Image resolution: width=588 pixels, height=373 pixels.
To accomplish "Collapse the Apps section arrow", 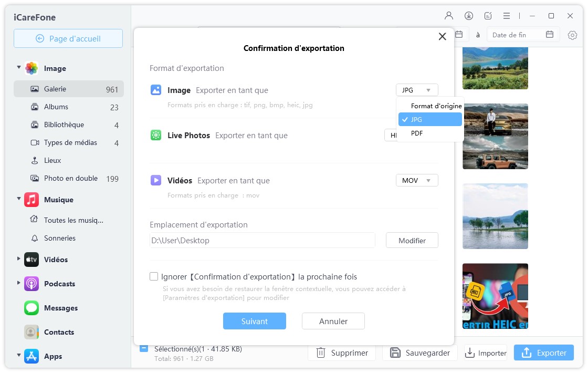I will [19, 355].
